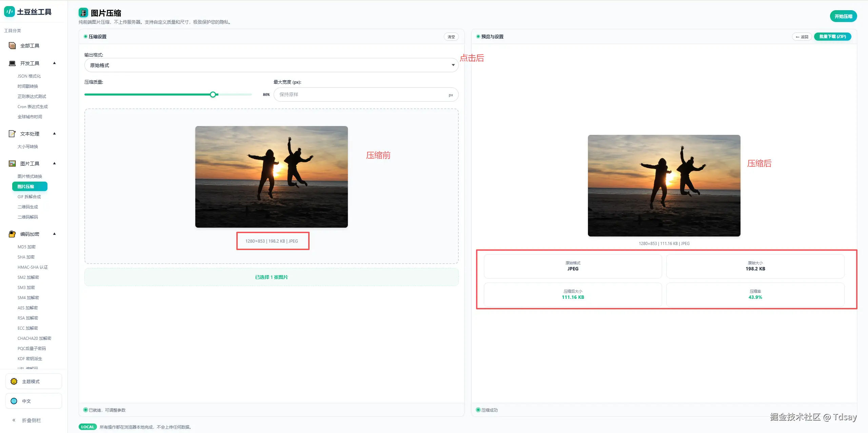
Task: Click the 全部工具 box icon
Action: pyautogui.click(x=12, y=46)
